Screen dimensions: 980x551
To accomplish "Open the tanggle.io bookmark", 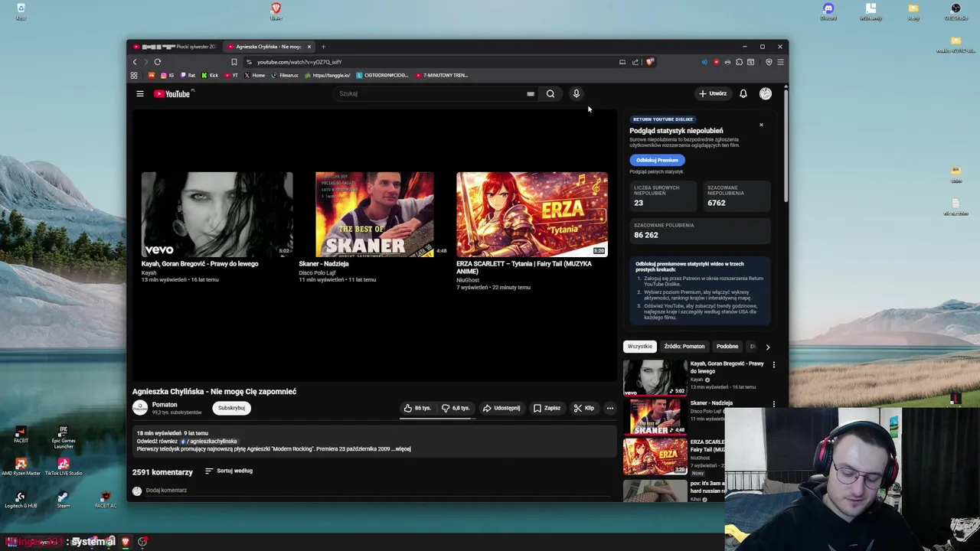I will pyautogui.click(x=328, y=75).
